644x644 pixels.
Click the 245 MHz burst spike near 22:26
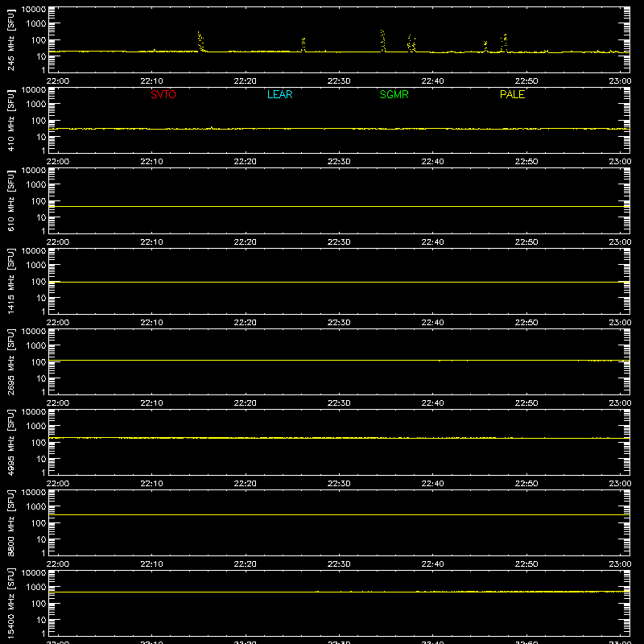(303, 44)
